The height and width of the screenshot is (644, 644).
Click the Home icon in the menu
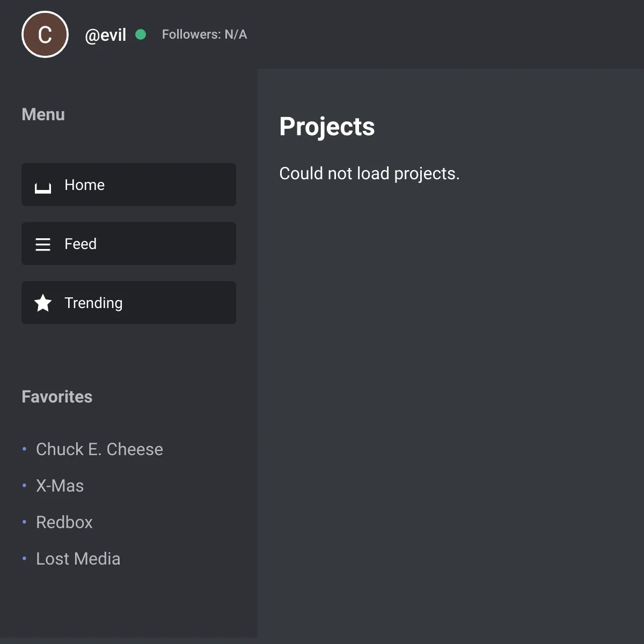tap(43, 187)
